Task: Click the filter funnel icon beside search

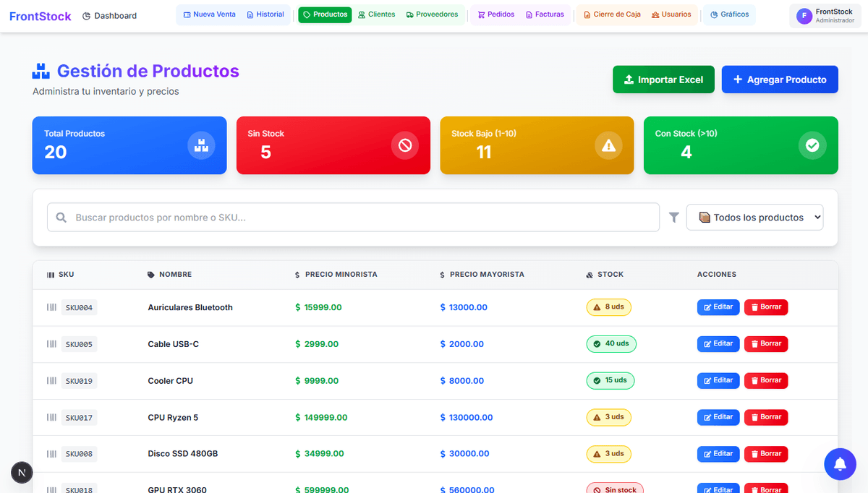Action: [673, 217]
